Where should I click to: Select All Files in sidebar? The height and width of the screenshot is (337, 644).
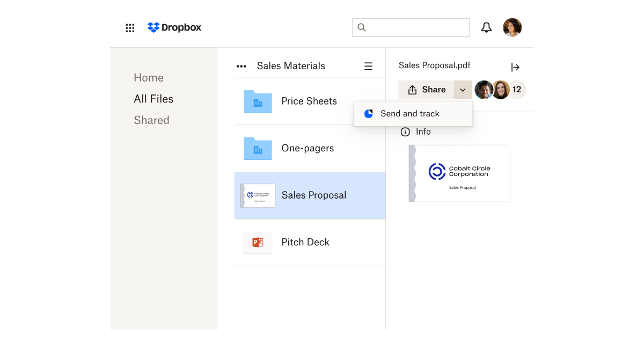[x=153, y=99]
